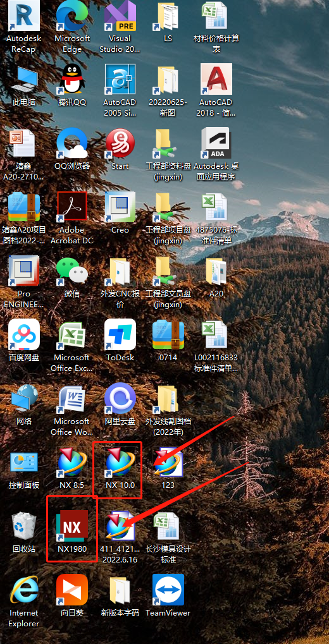Viewport: 329px width, 644px height.
Task: Open 微信 WeChat icon
Action: [71, 271]
